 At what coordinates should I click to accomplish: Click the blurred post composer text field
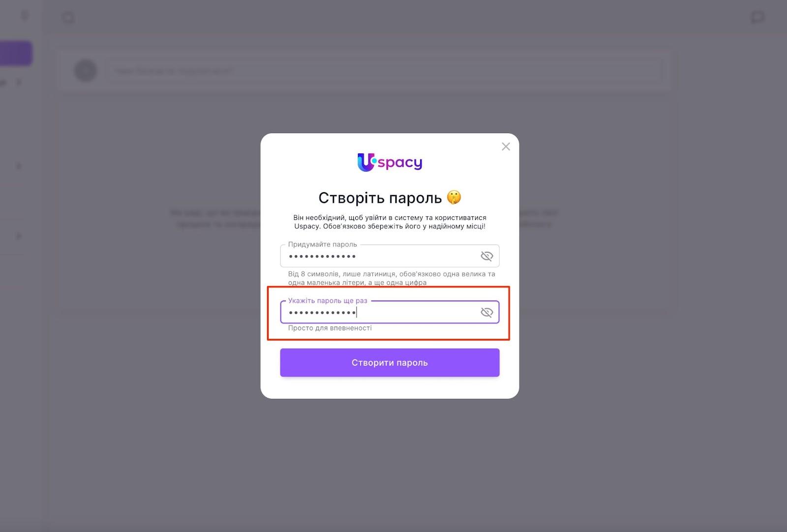(x=385, y=71)
